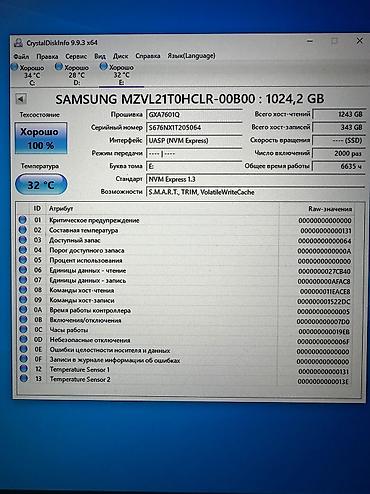Click the previous disk arrow button
370x494 pixels.
point(21,99)
